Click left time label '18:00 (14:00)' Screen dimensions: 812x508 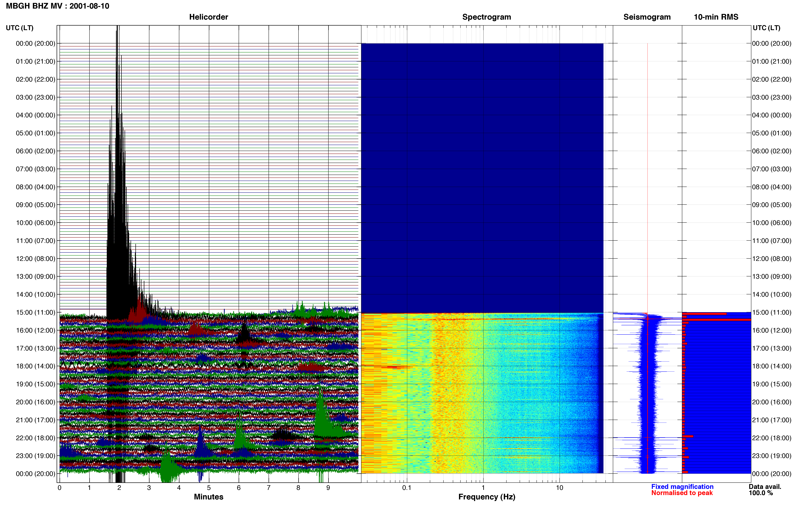[x=36, y=366]
